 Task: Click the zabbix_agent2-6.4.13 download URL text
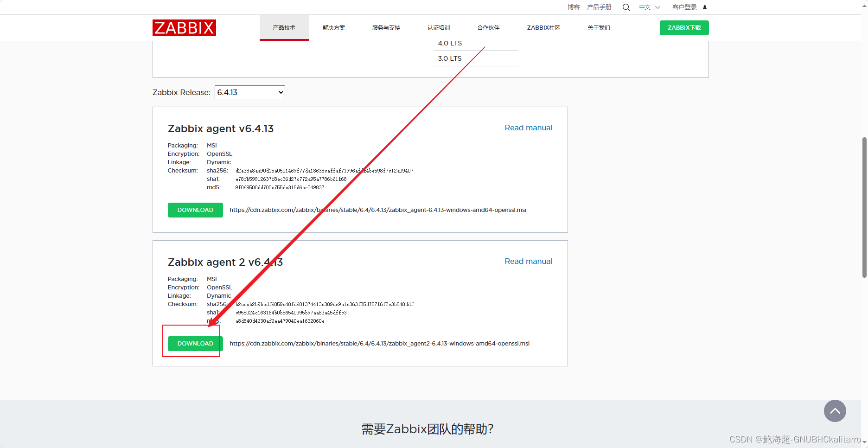click(x=379, y=344)
